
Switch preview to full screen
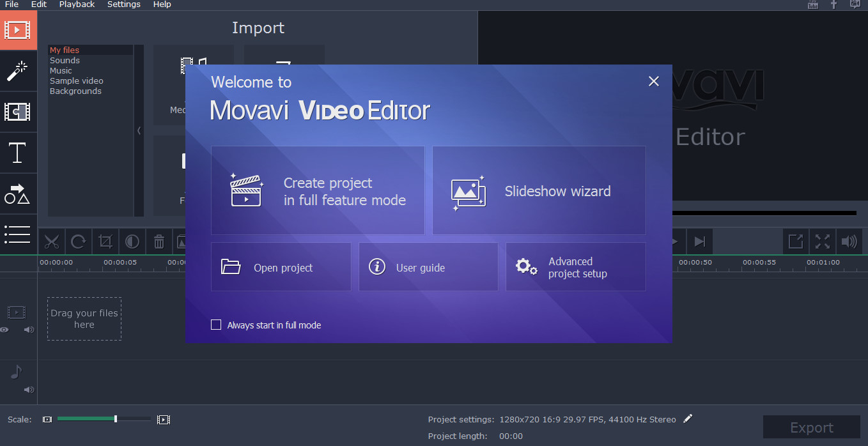coord(823,242)
